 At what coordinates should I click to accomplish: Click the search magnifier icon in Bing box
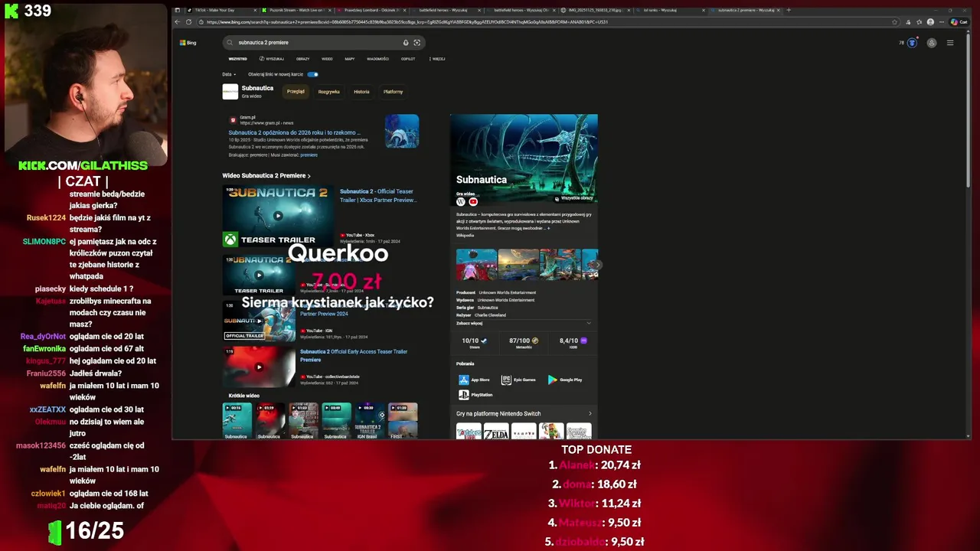coord(230,43)
